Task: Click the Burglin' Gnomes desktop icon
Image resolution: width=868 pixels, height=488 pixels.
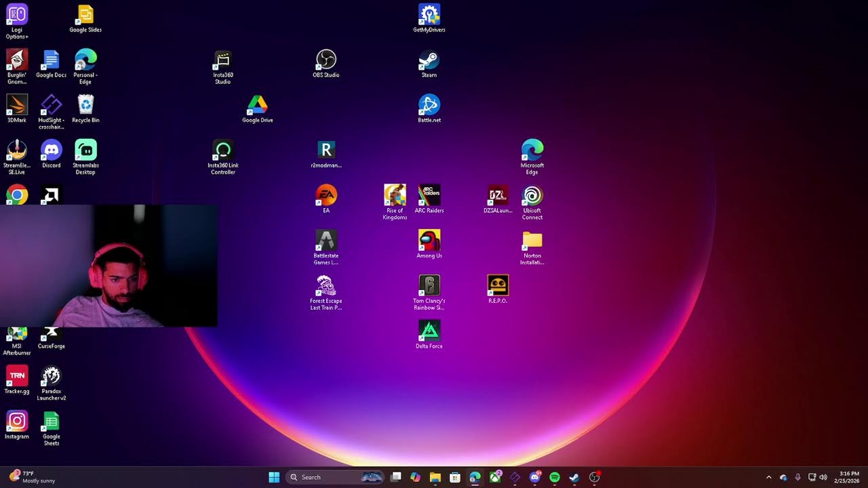Action: pos(17,66)
